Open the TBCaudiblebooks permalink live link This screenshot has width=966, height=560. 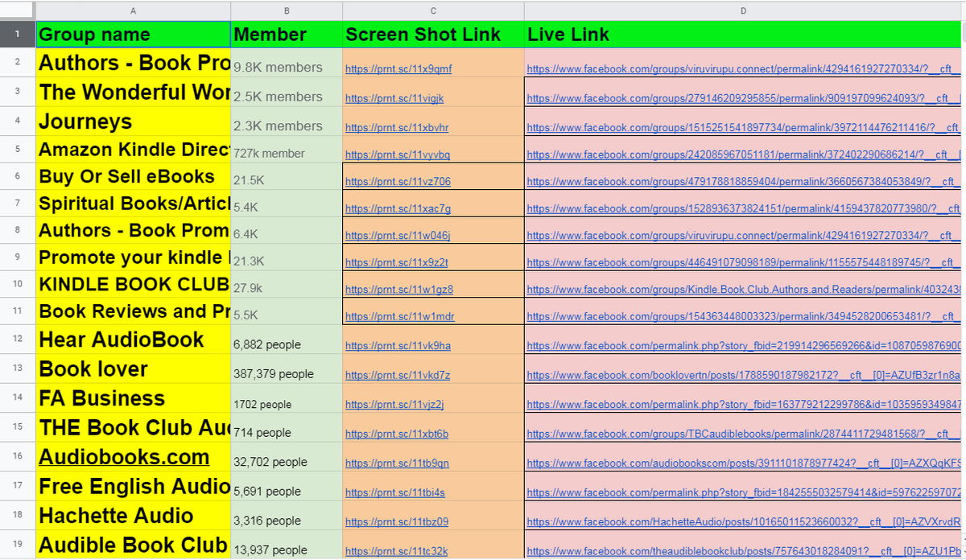click(744, 434)
